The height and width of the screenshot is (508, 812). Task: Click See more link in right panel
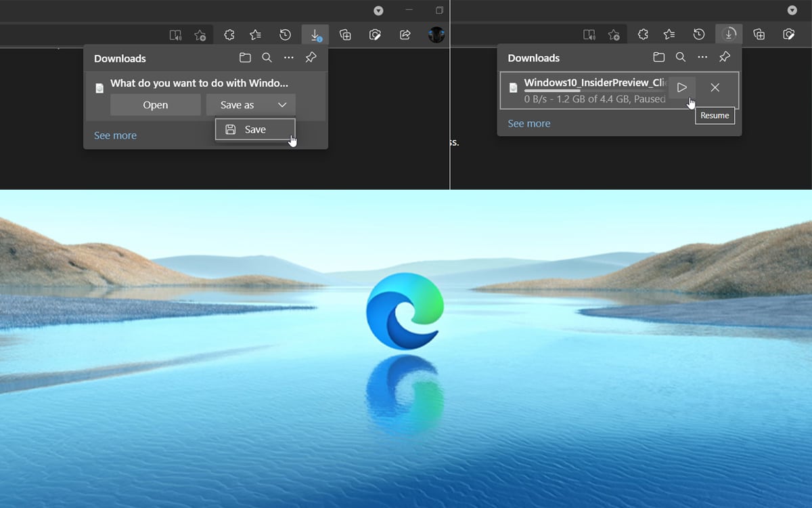pyautogui.click(x=528, y=123)
